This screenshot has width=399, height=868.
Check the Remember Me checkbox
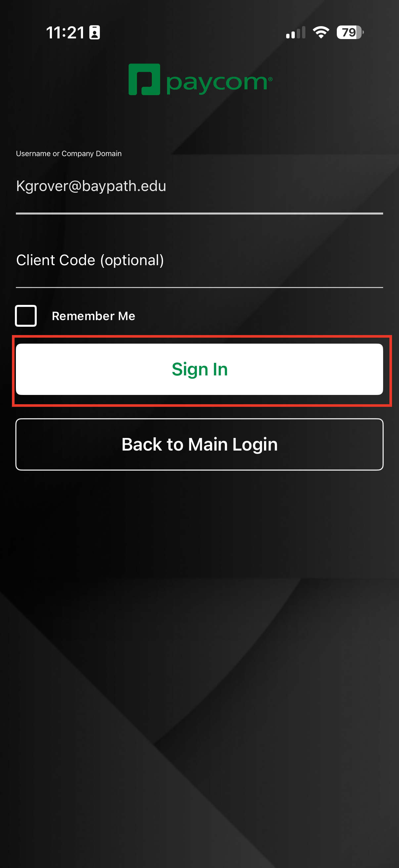(26, 316)
